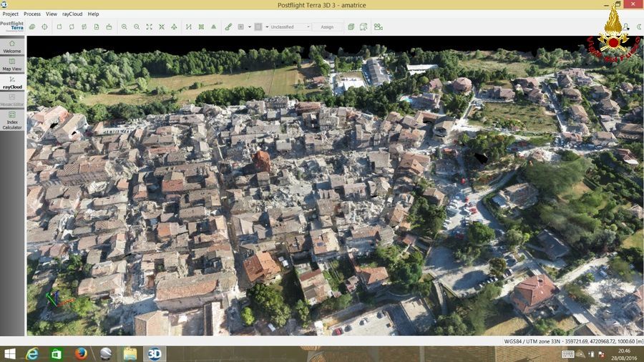Screen dimensions: 644x362
Task: Expand the Unclassified point group dropdown
Action: (x=288, y=27)
